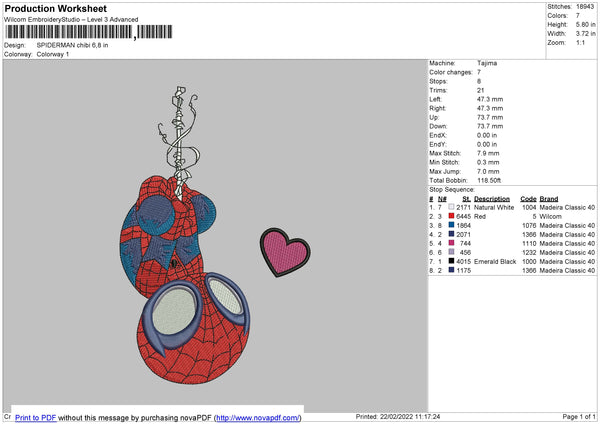Click the Print to PDF link
Screen dimensions: 600x424
(x=36, y=417)
